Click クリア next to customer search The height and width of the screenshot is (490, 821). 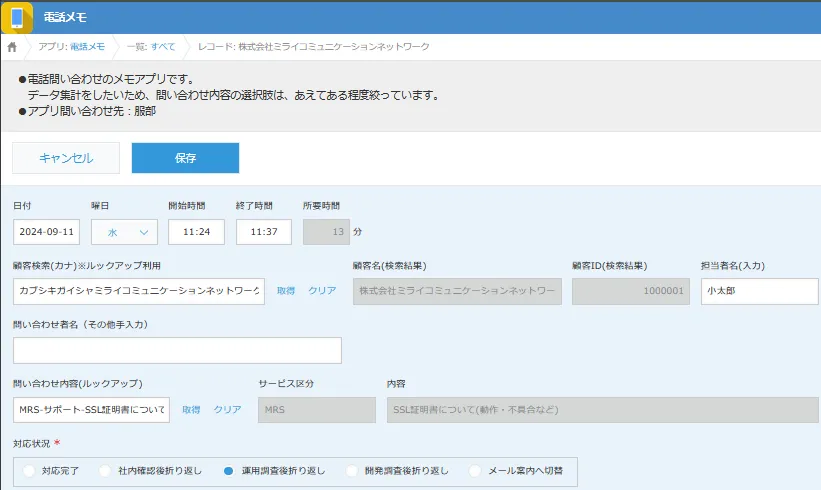(x=322, y=291)
